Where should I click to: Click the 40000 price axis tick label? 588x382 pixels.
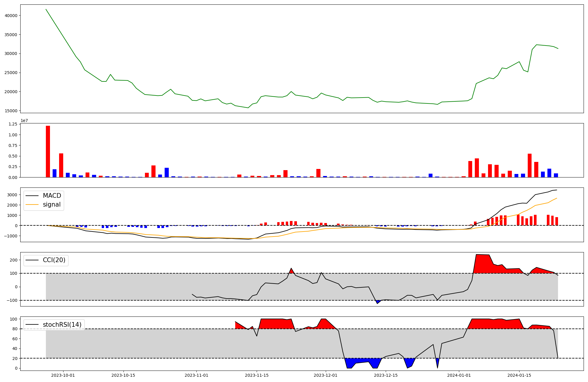(11, 16)
